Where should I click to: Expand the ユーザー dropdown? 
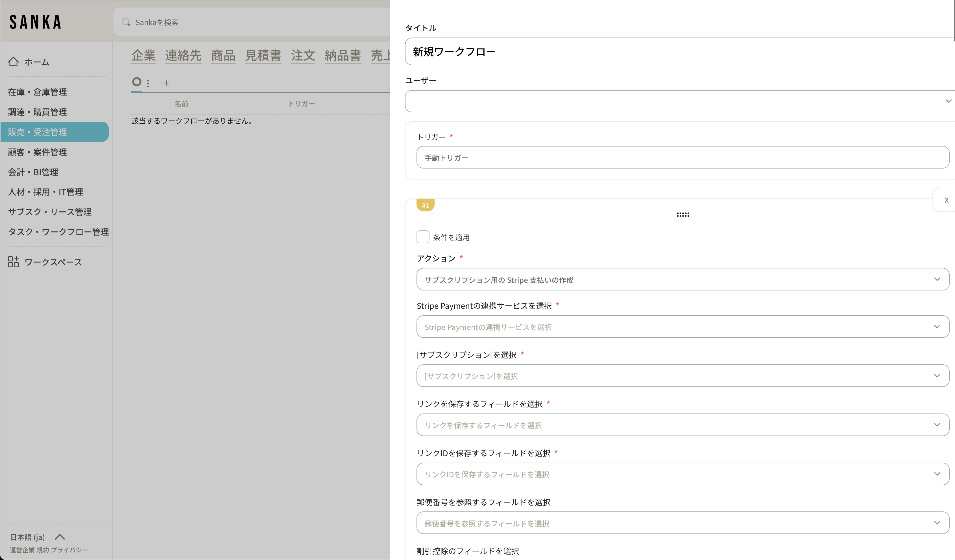[x=678, y=101]
